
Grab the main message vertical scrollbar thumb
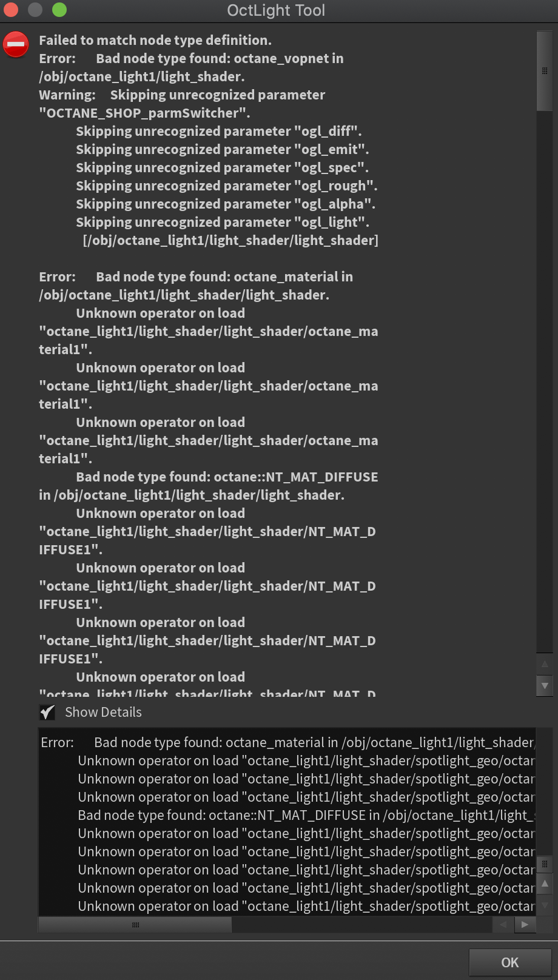[x=545, y=71]
